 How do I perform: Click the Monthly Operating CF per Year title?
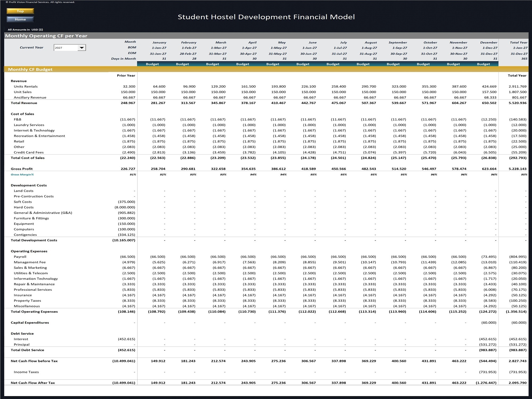click(x=46, y=36)
